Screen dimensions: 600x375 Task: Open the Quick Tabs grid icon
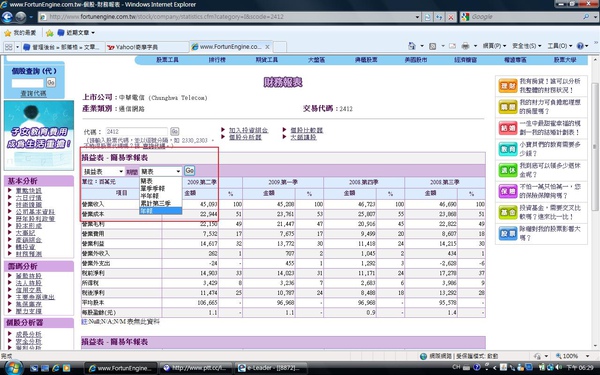[8, 47]
